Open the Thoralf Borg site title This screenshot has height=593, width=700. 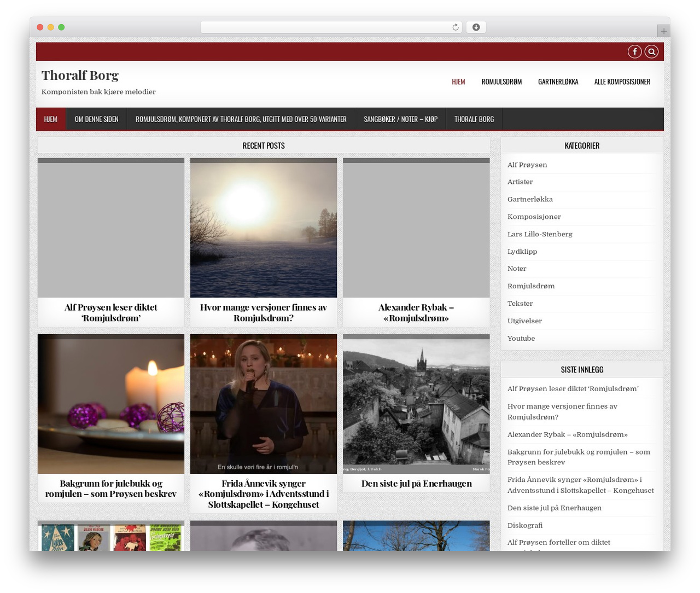[80, 75]
